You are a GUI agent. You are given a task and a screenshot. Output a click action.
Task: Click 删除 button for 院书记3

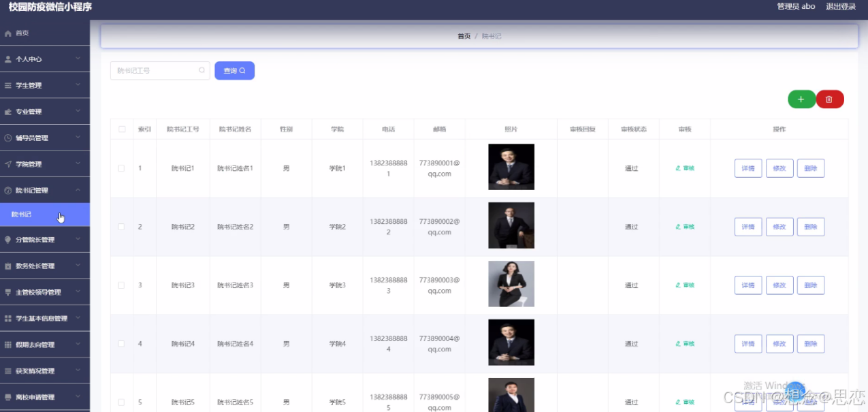(811, 285)
